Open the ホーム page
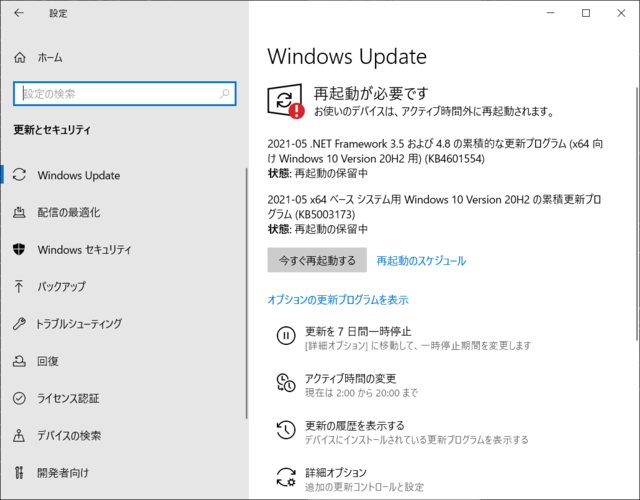The height and width of the screenshot is (500, 640). pos(50,58)
